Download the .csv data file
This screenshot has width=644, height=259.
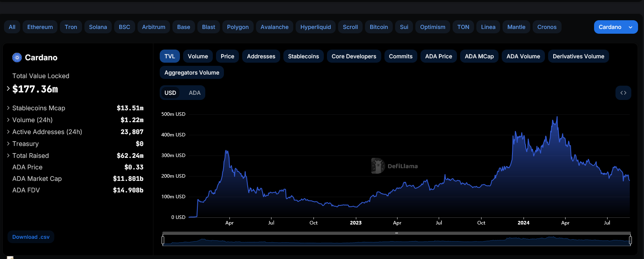pos(31,237)
